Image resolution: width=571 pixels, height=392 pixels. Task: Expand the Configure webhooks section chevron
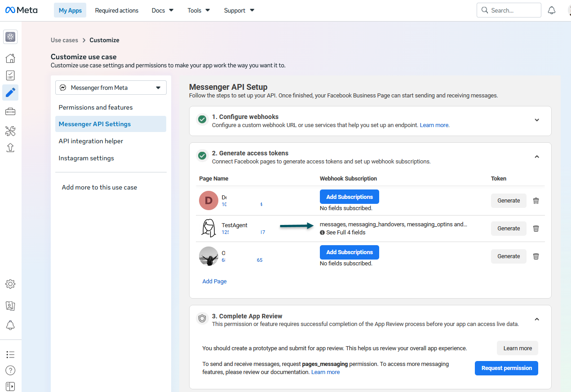pos(537,120)
